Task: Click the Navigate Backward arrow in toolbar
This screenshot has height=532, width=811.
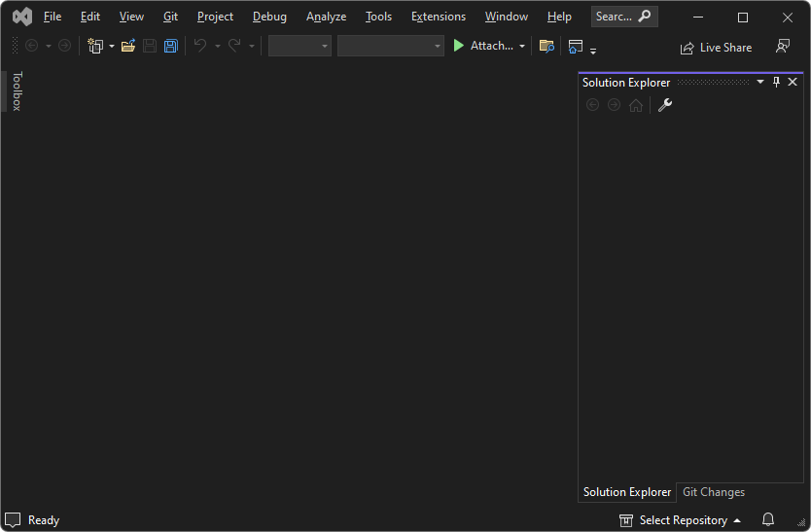Action: [x=31, y=46]
